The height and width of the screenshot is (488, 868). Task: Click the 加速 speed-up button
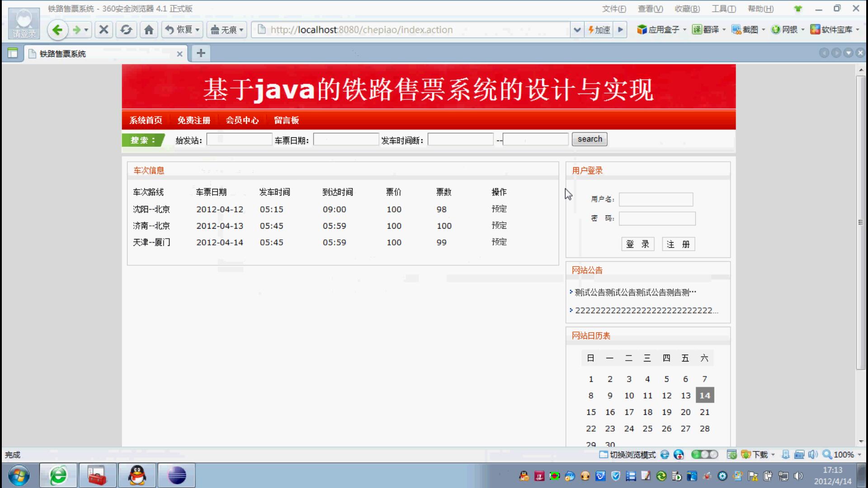click(599, 30)
